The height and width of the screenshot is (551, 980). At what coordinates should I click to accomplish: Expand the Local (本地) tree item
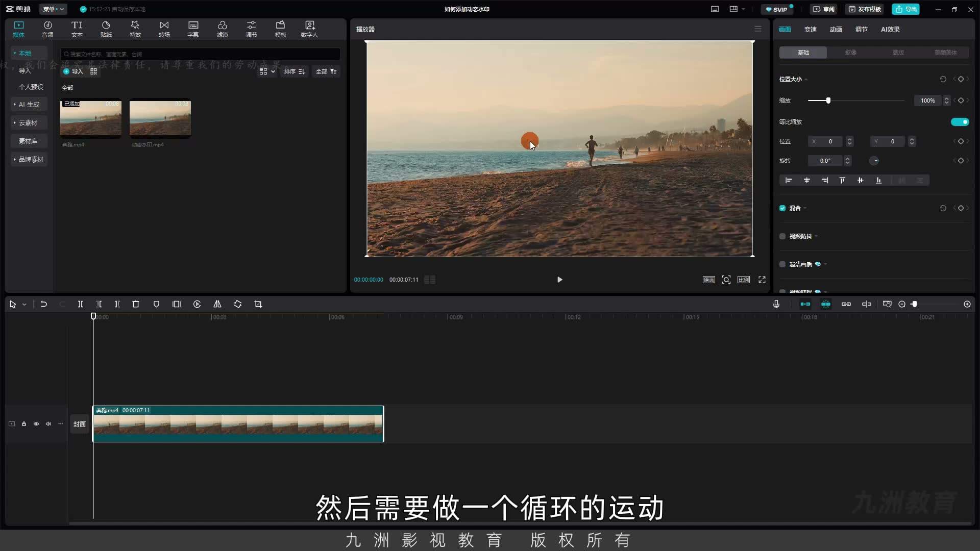(29, 53)
